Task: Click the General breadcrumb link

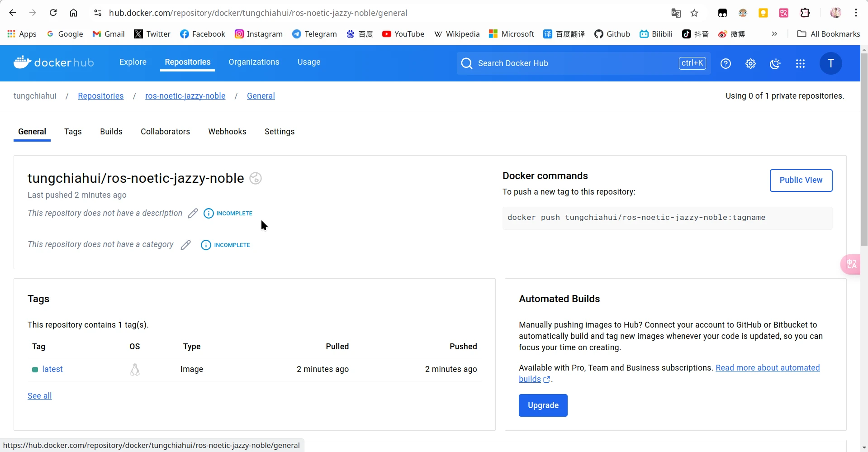Action: (261, 96)
